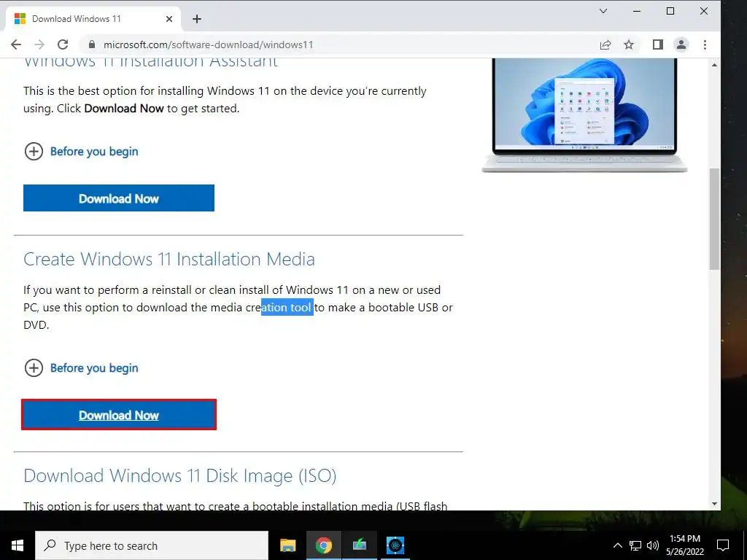
Task: Minimize the Chrome window
Action: point(637,11)
